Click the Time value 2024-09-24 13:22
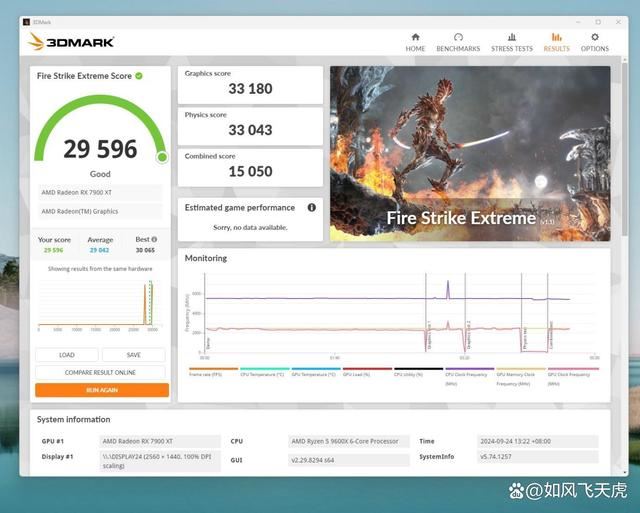The width and height of the screenshot is (640, 513). (x=538, y=441)
